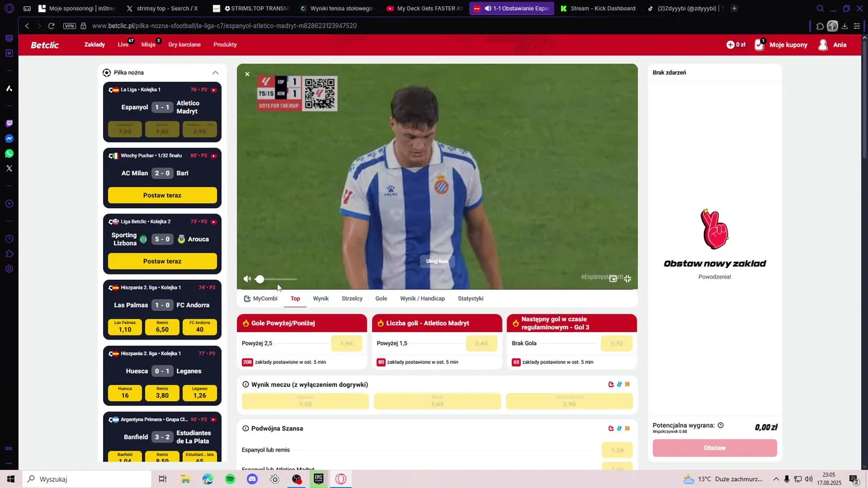
Task: Select Brak Gola odds
Action: tap(616, 344)
